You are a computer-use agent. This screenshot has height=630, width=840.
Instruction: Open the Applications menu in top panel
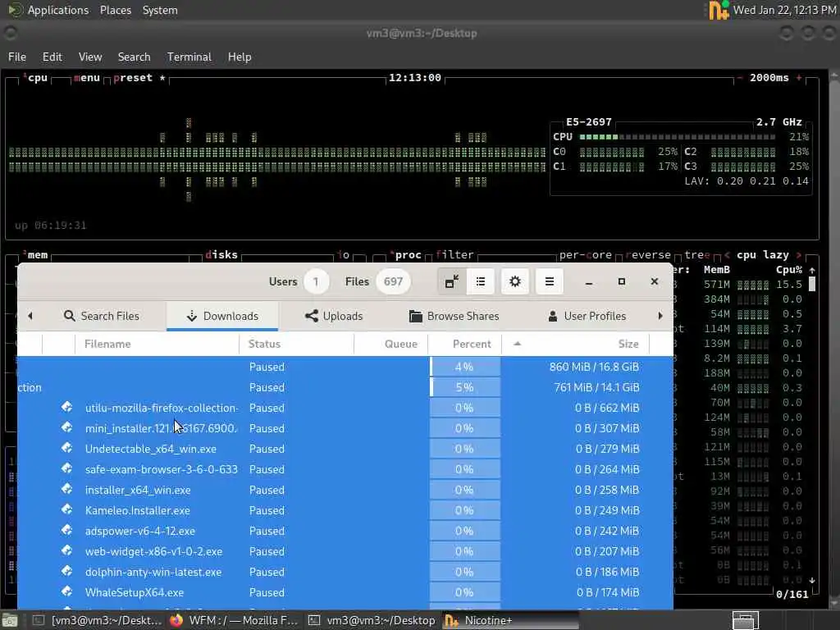click(58, 10)
